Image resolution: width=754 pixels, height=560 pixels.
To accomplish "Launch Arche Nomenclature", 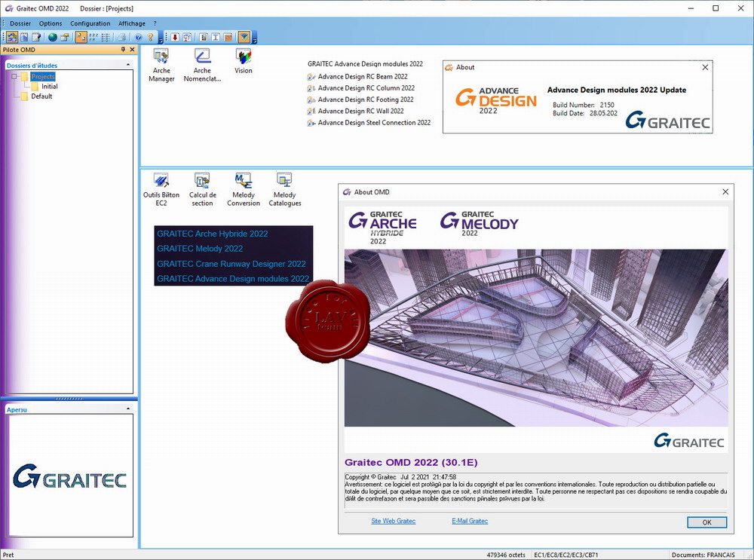I will [x=202, y=66].
